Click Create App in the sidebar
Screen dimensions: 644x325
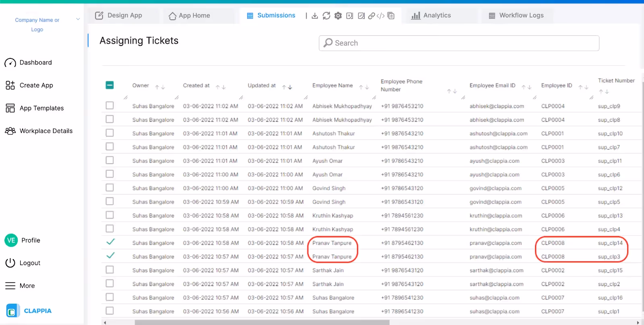coord(29,85)
